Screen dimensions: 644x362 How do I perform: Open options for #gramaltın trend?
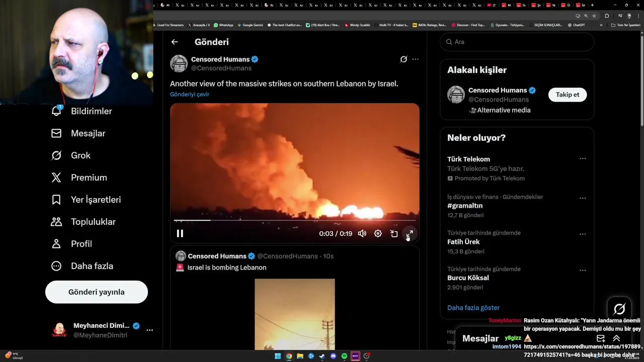583,198
